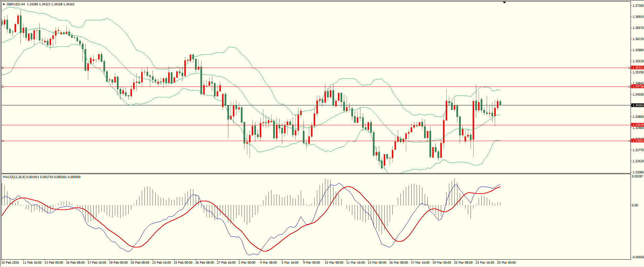
Task: Click the MACD 0.00 level on indicator scale
Action: point(635,205)
